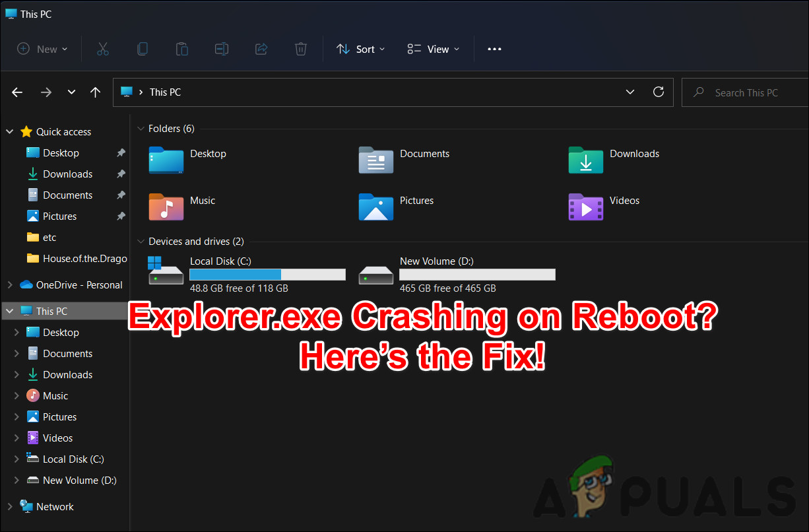Navigate up one folder level

(95, 92)
